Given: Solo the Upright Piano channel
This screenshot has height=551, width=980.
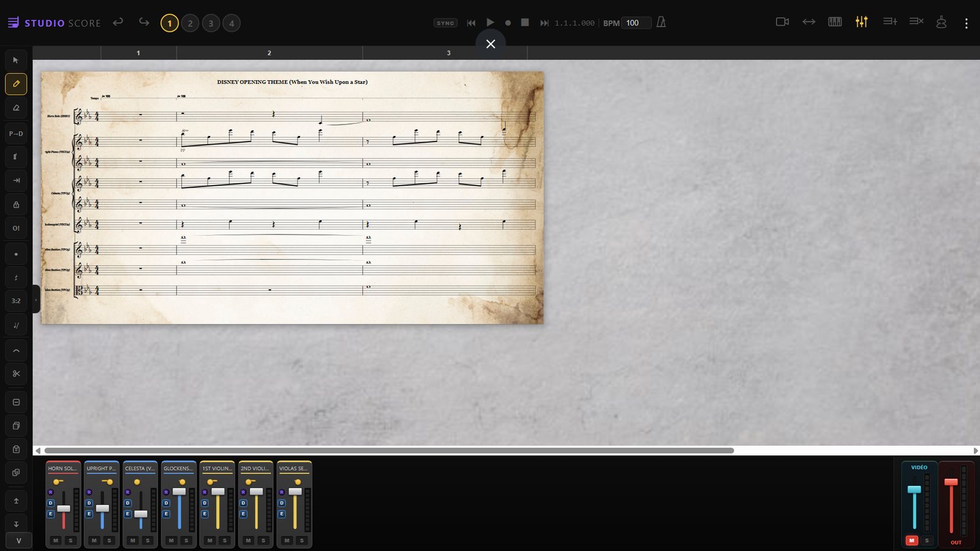Looking at the screenshot, I should point(109,540).
